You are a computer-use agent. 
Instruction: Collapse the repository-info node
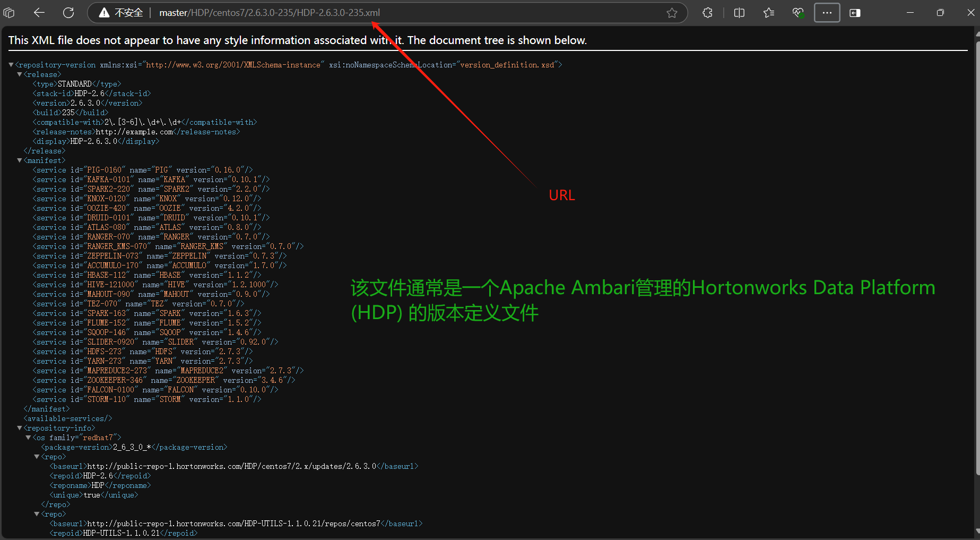(20, 428)
